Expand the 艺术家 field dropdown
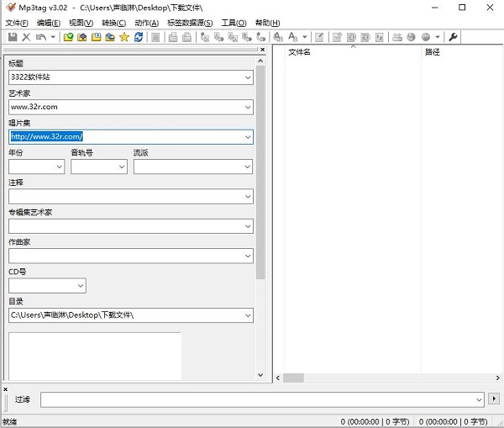504x428 pixels. pos(248,107)
